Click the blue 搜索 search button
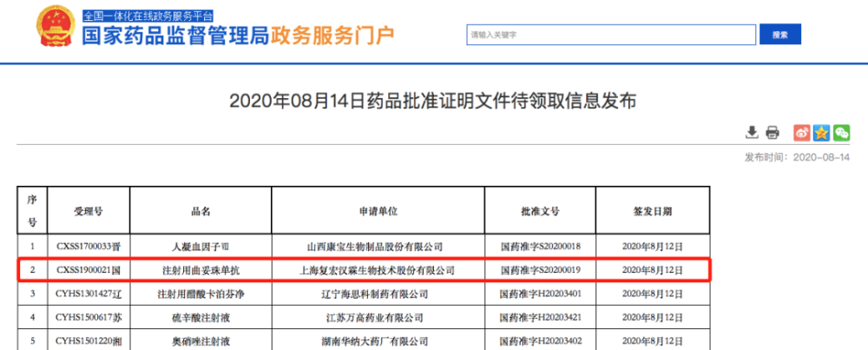The image size is (868, 350). click(x=780, y=35)
